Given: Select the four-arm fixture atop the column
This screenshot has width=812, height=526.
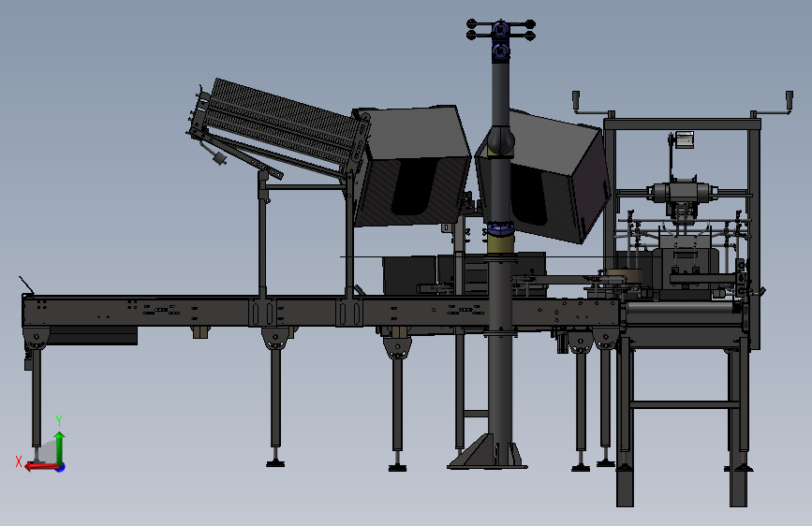Looking at the screenshot, I should pyautogui.click(x=501, y=30).
